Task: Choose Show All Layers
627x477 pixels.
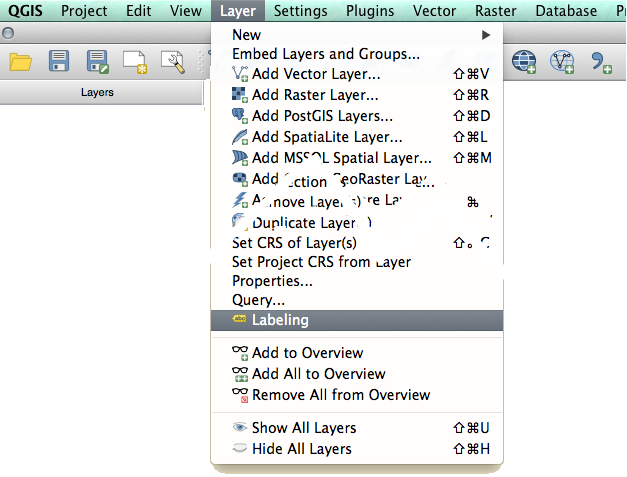Action: [x=357, y=428]
